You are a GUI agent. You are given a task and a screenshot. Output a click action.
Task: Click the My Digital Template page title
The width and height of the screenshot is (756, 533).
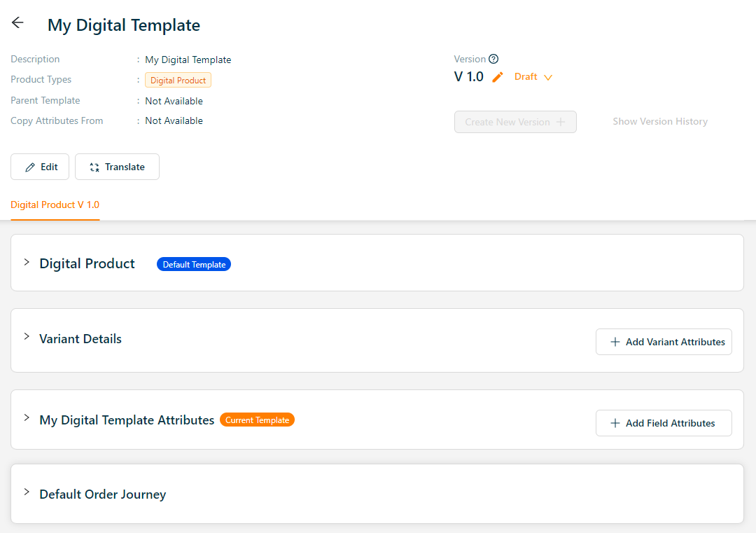tap(124, 25)
